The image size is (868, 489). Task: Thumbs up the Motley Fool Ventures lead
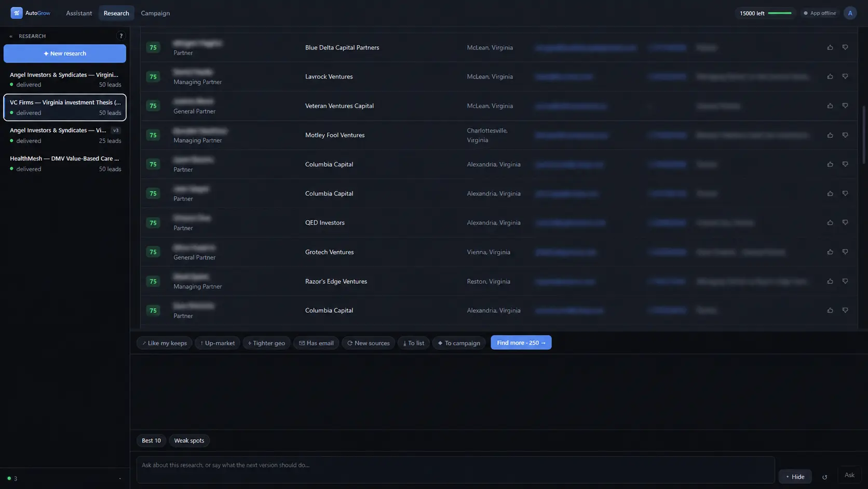click(830, 135)
